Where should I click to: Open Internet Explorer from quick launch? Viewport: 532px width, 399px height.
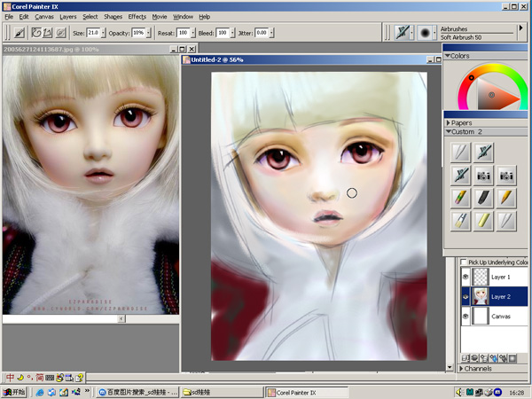[40, 392]
